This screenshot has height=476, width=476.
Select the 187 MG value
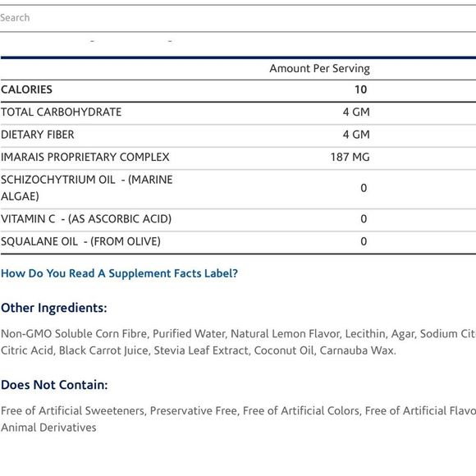(x=350, y=158)
